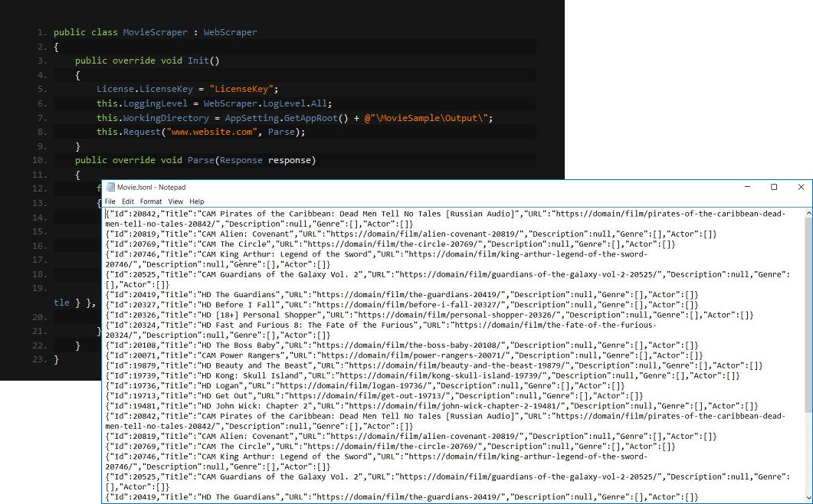Open the View menu in Notepad

tap(175, 201)
